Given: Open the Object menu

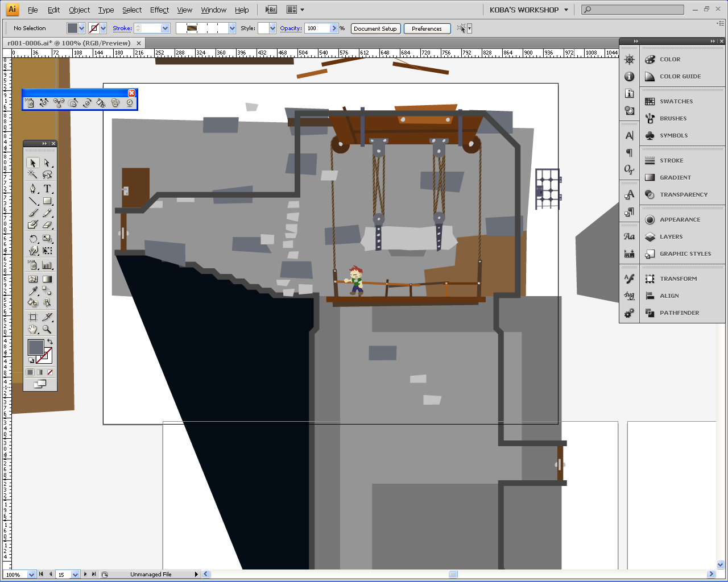Looking at the screenshot, I should (x=79, y=10).
